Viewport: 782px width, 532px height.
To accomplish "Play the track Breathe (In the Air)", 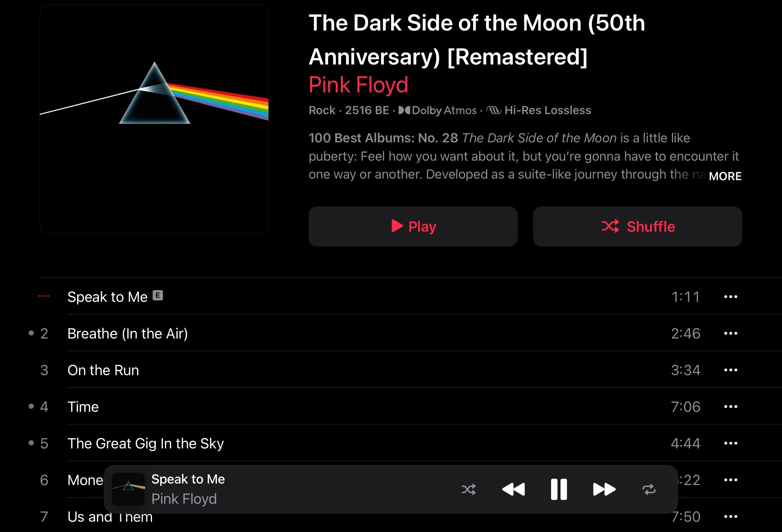I will 128,334.
